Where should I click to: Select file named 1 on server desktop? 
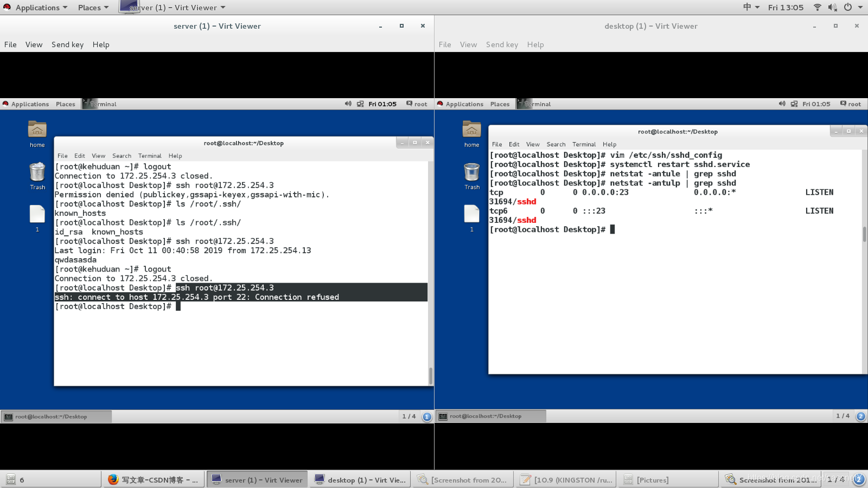(x=37, y=219)
